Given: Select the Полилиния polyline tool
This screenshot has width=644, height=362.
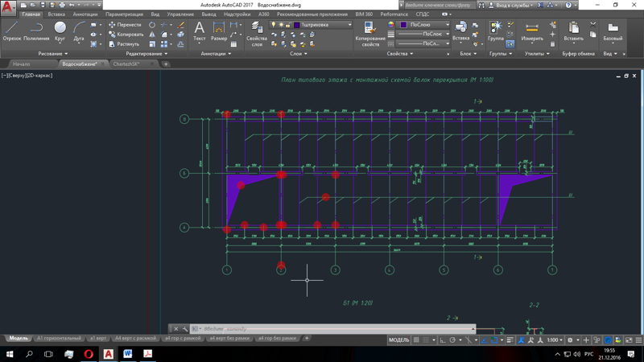Looking at the screenshot, I should pyautogui.click(x=36, y=31).
